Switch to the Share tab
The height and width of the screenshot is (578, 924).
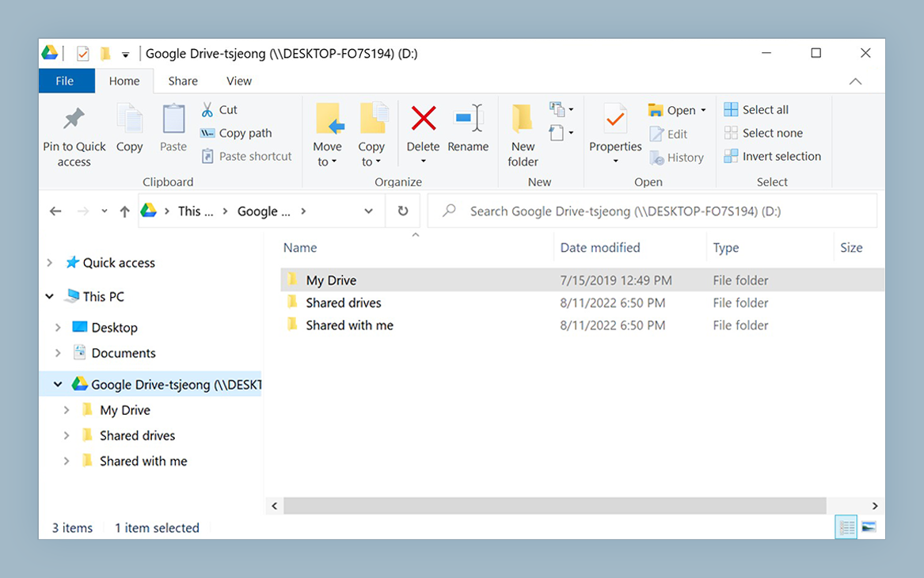click(x=183, y=80)
